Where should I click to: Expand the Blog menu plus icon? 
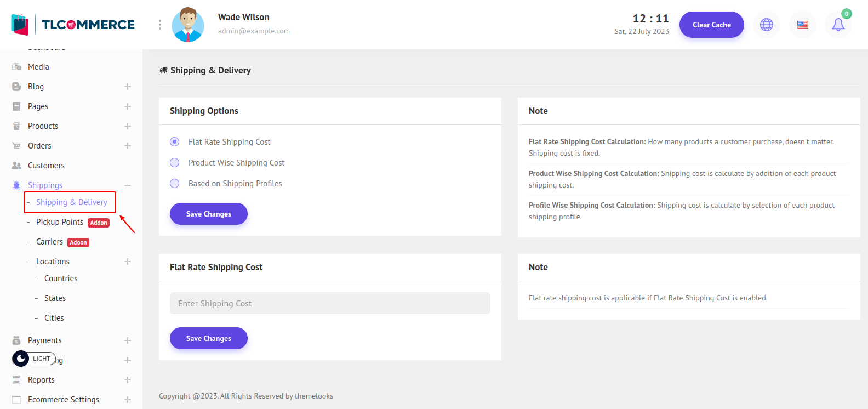[128, 87]
